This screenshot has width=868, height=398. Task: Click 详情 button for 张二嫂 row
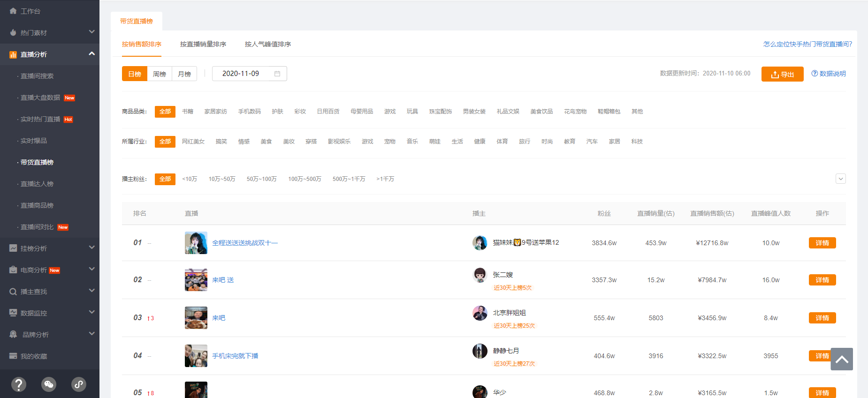pos(822,280)
